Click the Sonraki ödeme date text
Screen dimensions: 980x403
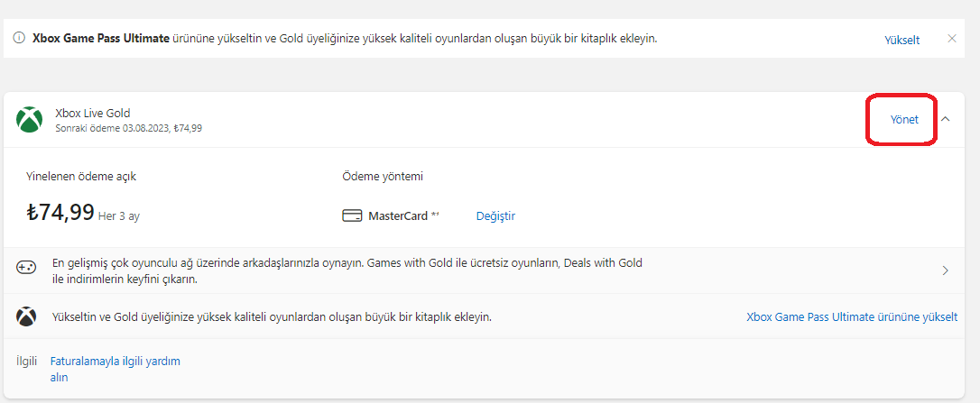point(128,128)
